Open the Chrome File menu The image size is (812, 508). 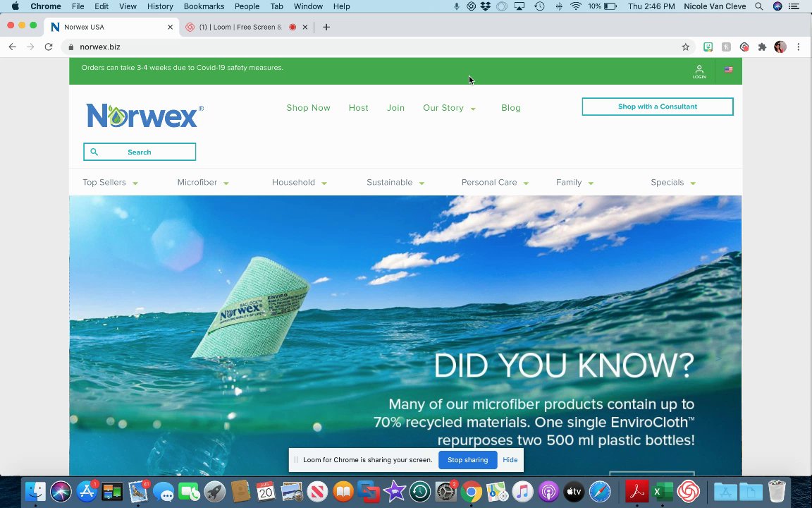click(78, 6)
